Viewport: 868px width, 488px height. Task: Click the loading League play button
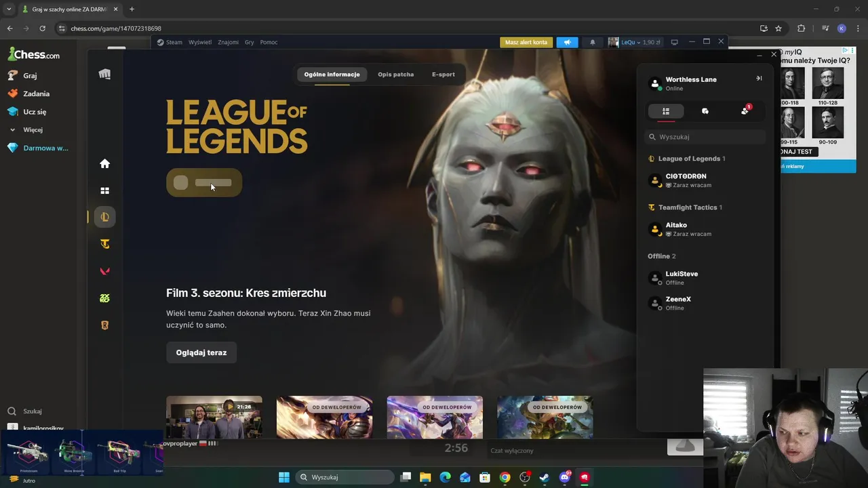pyautogui.click(x=204, y=182)
